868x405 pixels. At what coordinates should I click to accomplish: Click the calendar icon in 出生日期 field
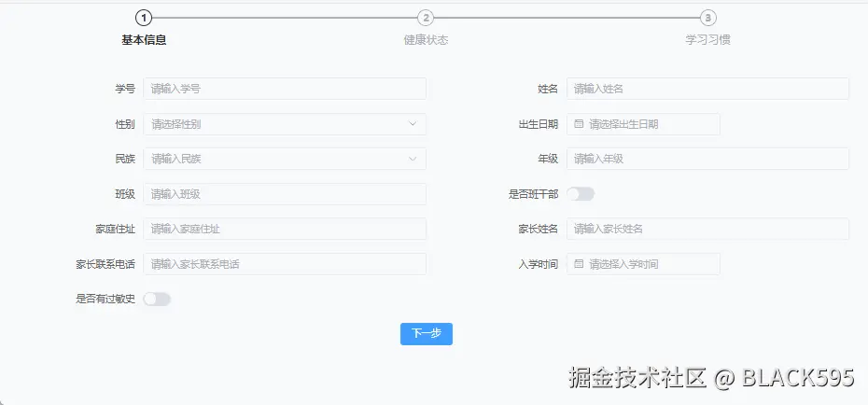pyautogui.click(x=579, y=124)
